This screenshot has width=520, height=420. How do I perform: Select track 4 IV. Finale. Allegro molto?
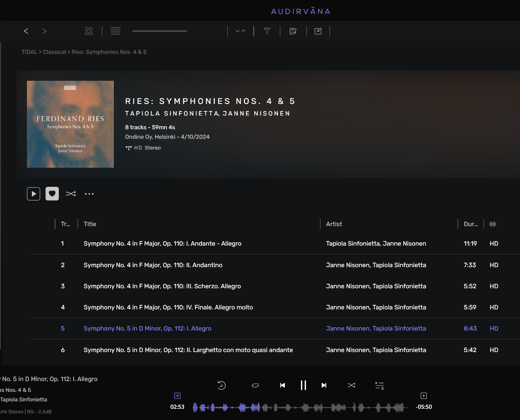(x=168, y=307)
